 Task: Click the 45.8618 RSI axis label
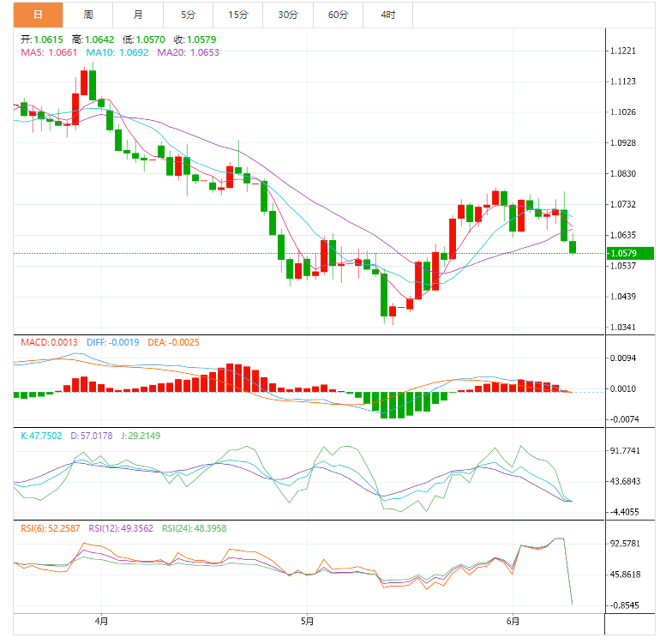(625, 575)
